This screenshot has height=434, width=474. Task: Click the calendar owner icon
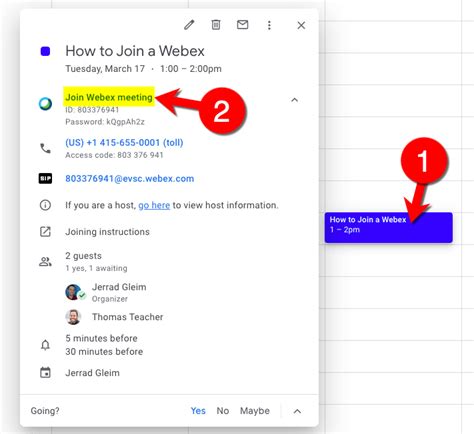[45, 373]
